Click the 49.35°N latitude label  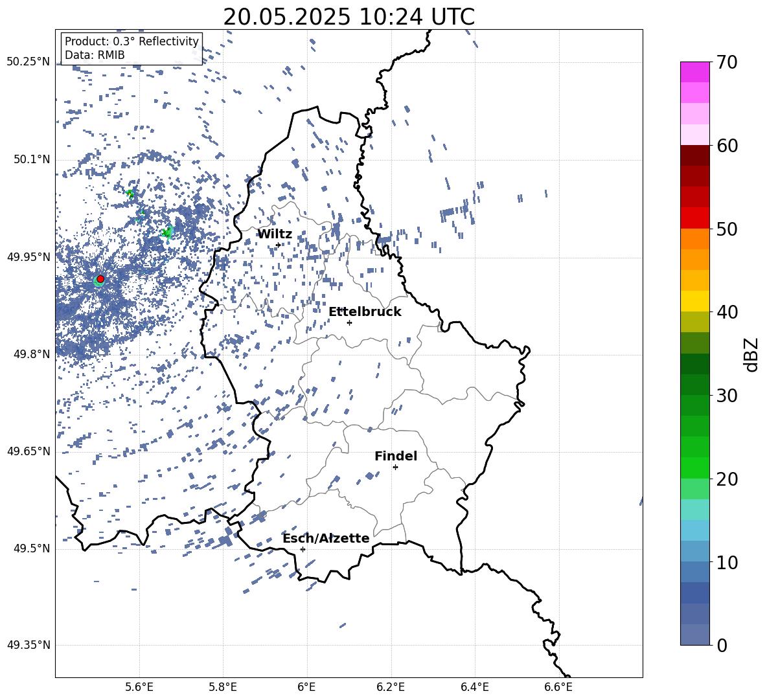point(29,645)
